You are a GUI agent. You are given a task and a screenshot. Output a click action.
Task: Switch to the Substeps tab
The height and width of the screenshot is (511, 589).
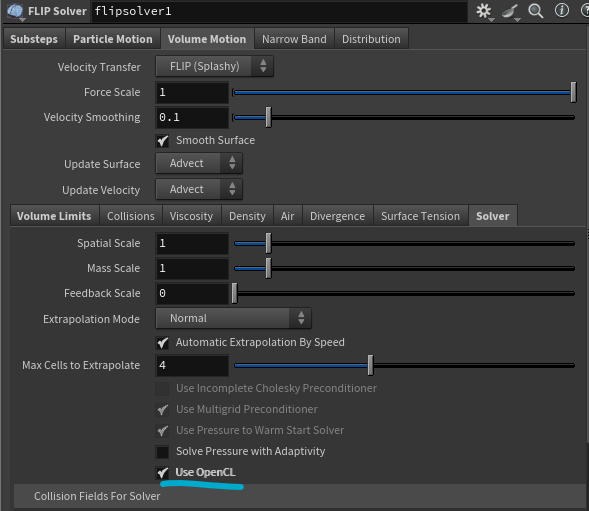click(34, 39)
